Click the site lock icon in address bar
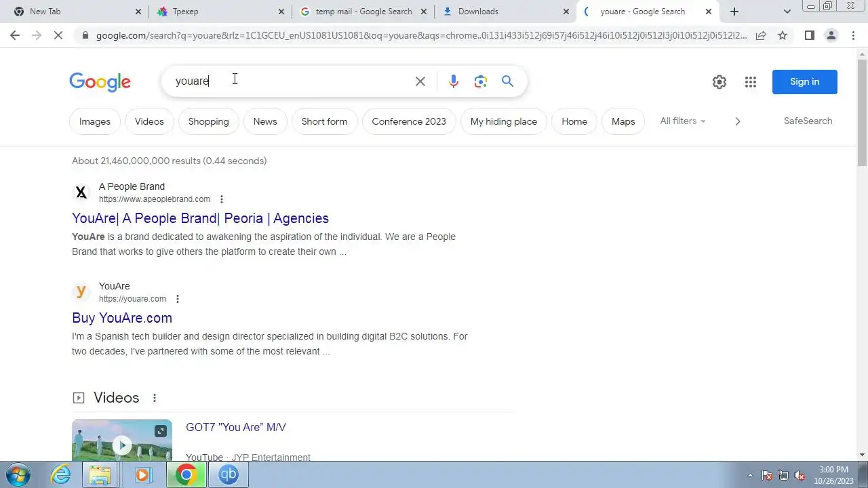The image size is (868, 488). pos(84,35)
